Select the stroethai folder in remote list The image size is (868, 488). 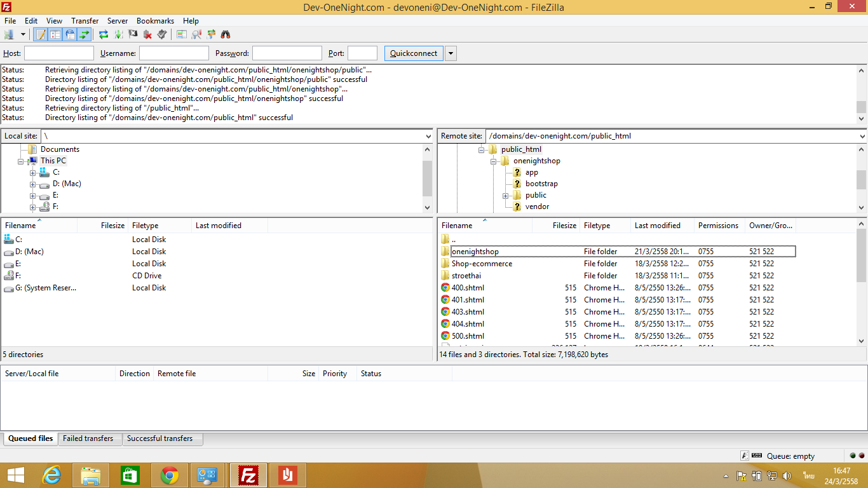click(x=616, y=276)
